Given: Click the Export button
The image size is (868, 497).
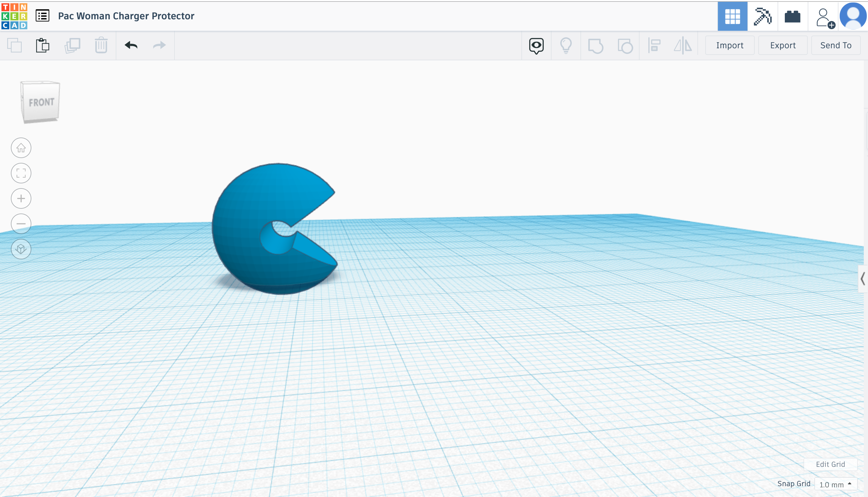Looking at the screenshot, I should [x=782, y=45].
